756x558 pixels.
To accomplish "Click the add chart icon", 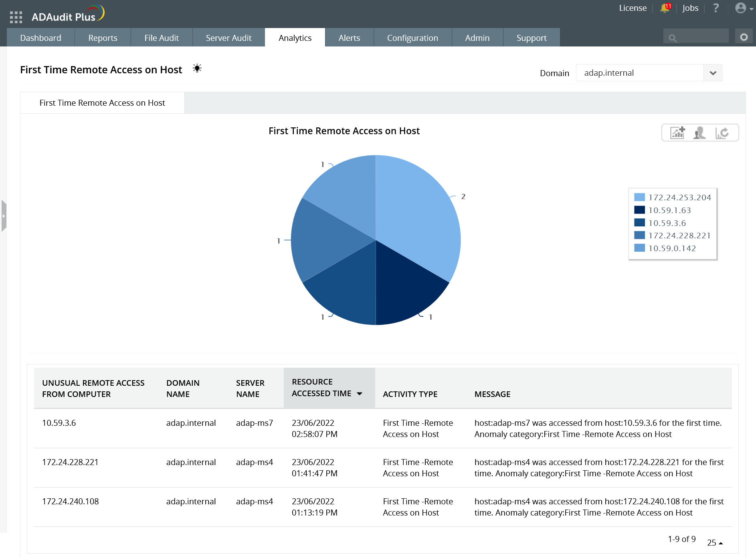I will click(x=678, y=133).
